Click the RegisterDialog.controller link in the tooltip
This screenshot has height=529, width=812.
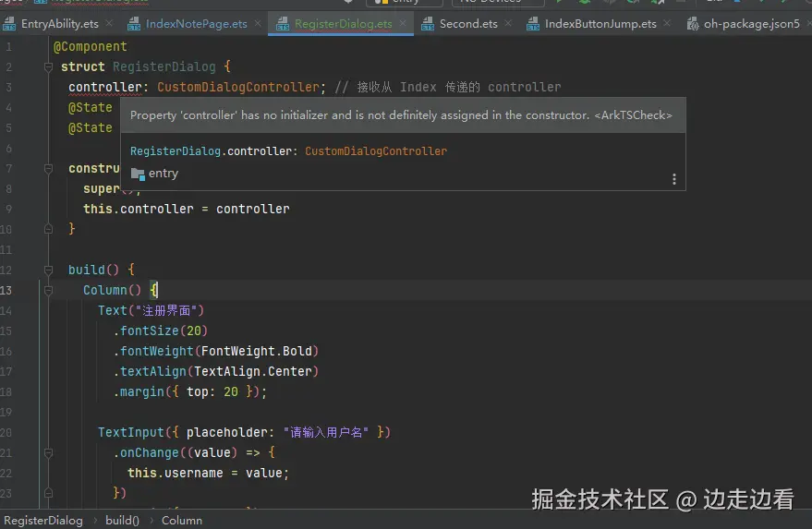tap(212, 151)
